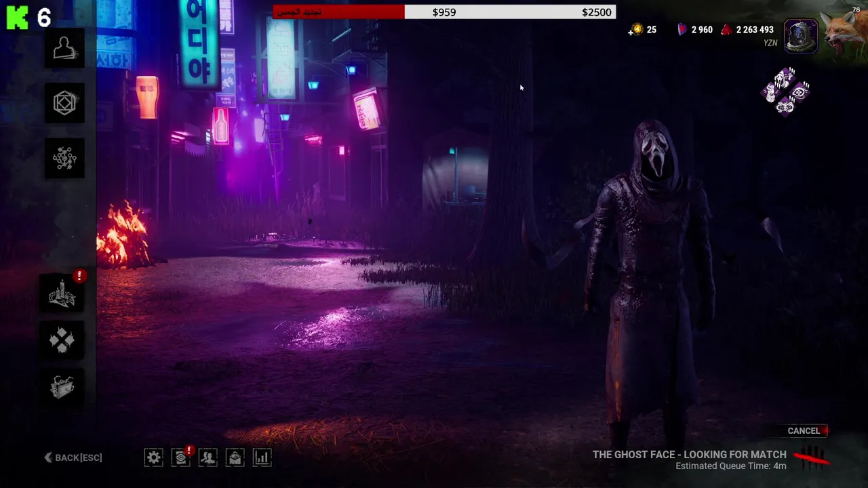Cancel matchmaking with the CANCEL button
The image size is (868, 488).
tap(804, 430)
